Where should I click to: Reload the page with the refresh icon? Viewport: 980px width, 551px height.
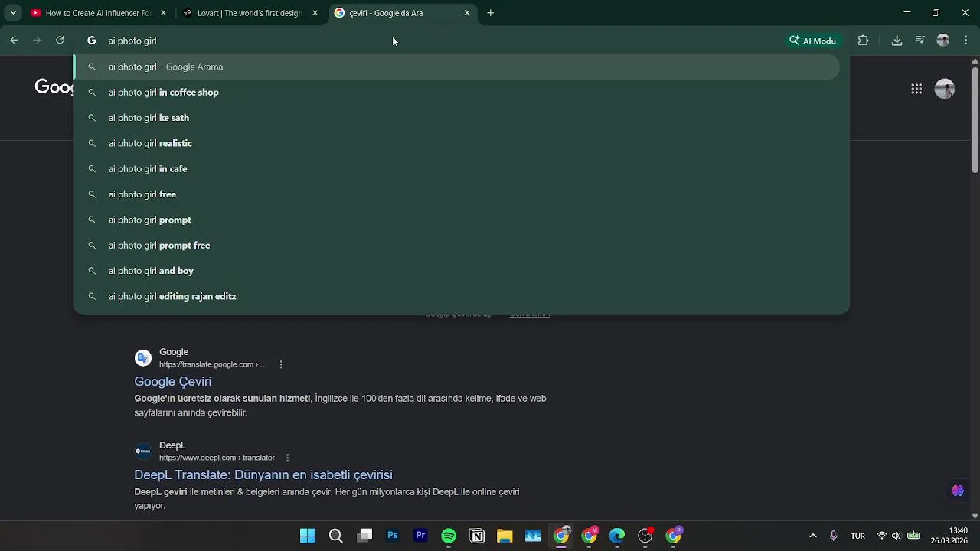(60, 41)
